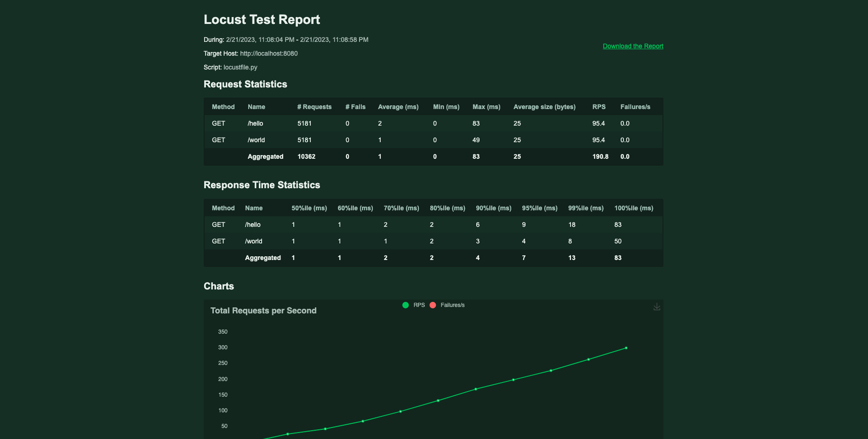Click '100%ile (ms)' column header

click(x=634, y=208)
